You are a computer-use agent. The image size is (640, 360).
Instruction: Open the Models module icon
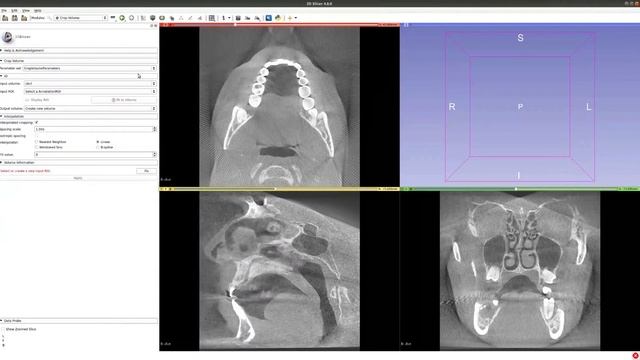coord(181,18)
